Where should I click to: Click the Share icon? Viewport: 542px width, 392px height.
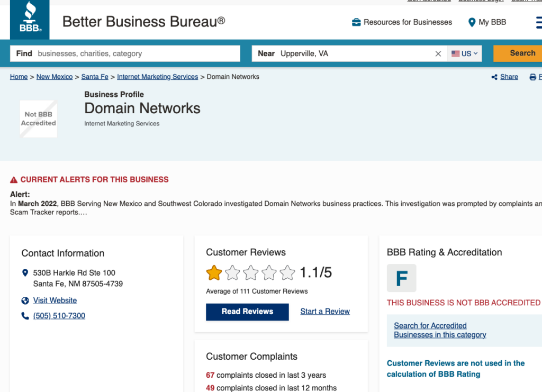[x=495, y=77]
